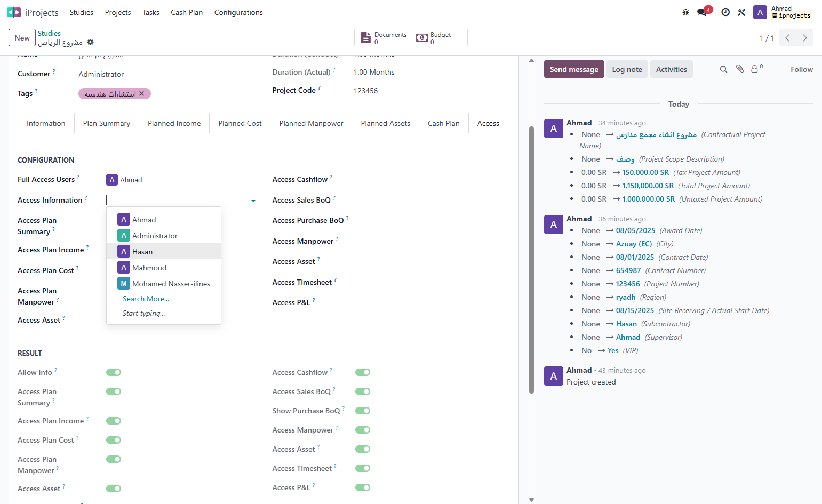This screenshot has height=504, width=822.
Task: Choose Mahmoud in the user dropdown
Action: click(x=164, y=267)
